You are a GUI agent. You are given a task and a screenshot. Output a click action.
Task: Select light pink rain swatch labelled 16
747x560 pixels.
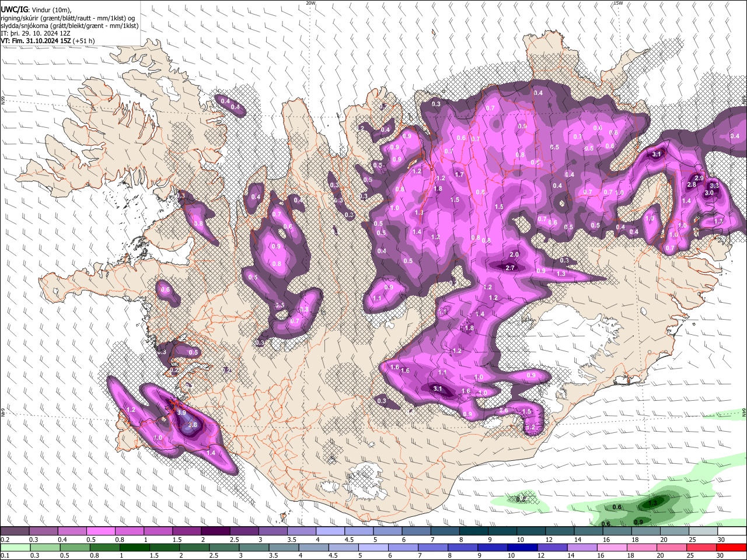pos(612,547)
